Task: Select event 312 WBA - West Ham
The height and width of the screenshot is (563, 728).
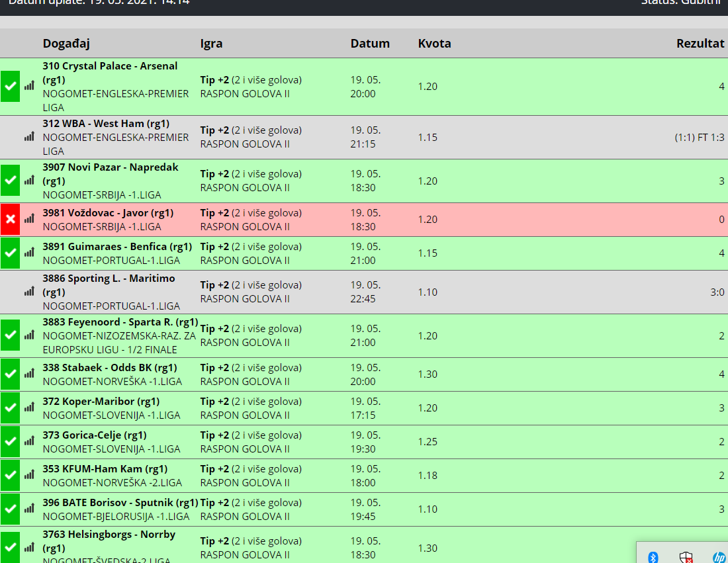Action: [x=106, y=124]
